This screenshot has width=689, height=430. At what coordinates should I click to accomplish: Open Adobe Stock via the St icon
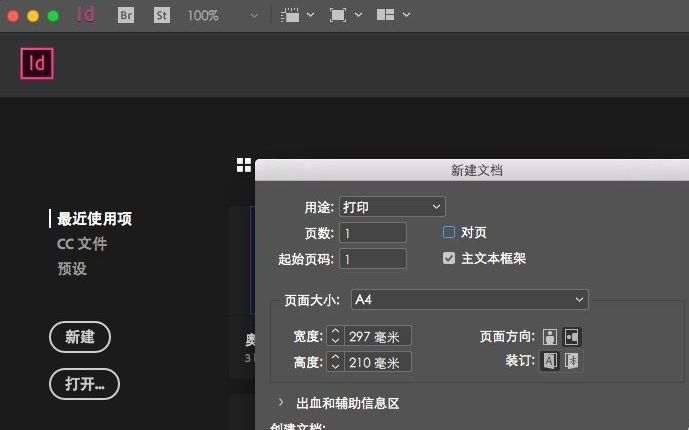[x=162, y=16]
